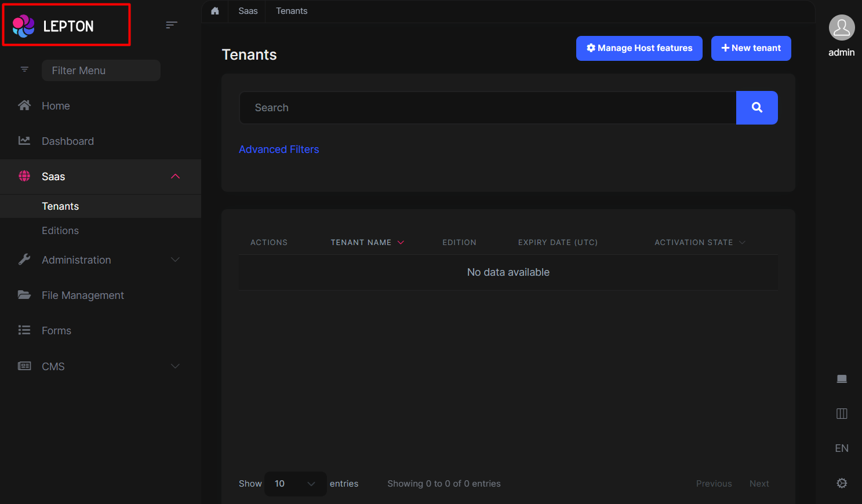Select the Editions menu item

pyautogui.click(x=60, y=230)
